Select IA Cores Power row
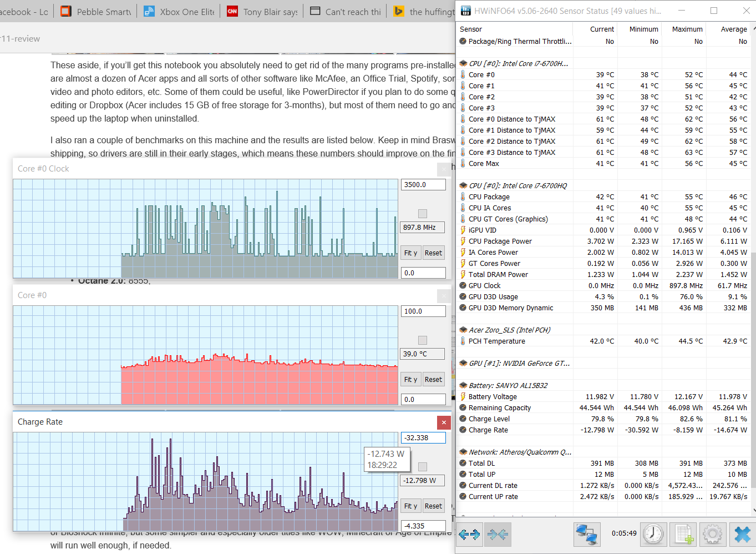This screenshot has height=554, width=756. coord(603,252)
